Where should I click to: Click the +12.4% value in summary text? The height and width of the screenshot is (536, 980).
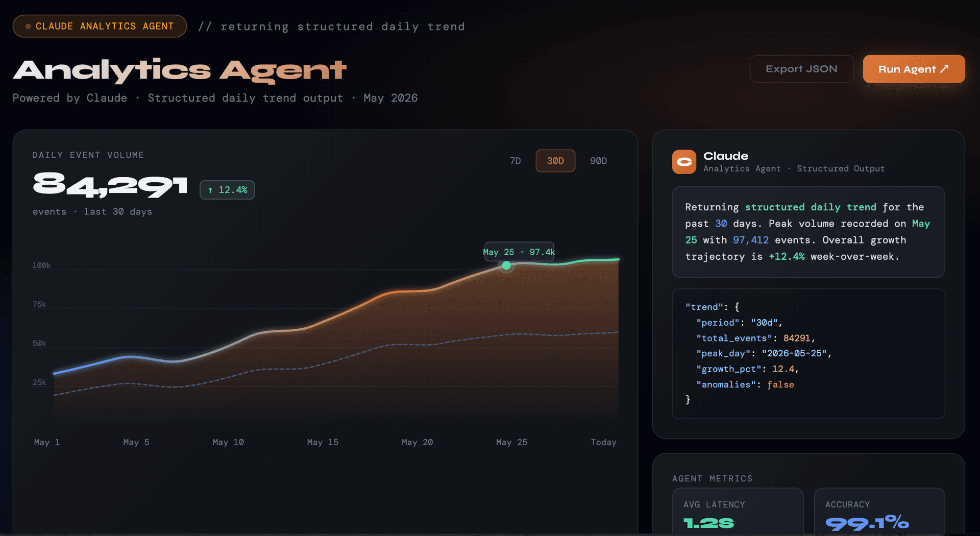[x=787, y=256]
